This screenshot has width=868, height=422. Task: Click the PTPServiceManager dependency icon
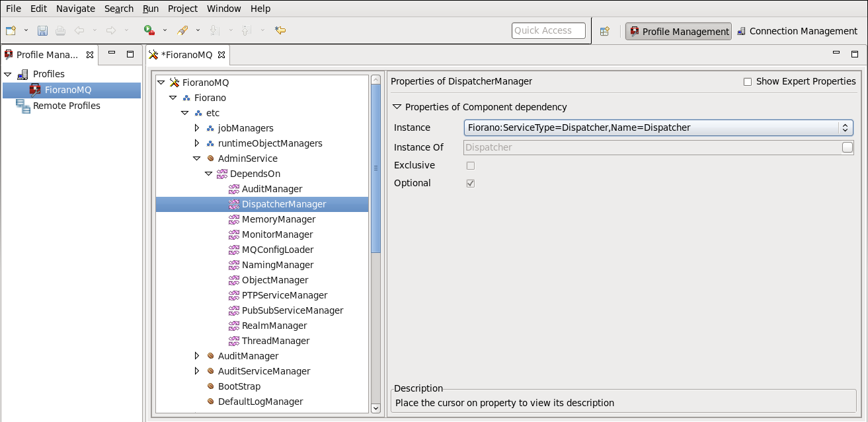click(x=234, y=295)
